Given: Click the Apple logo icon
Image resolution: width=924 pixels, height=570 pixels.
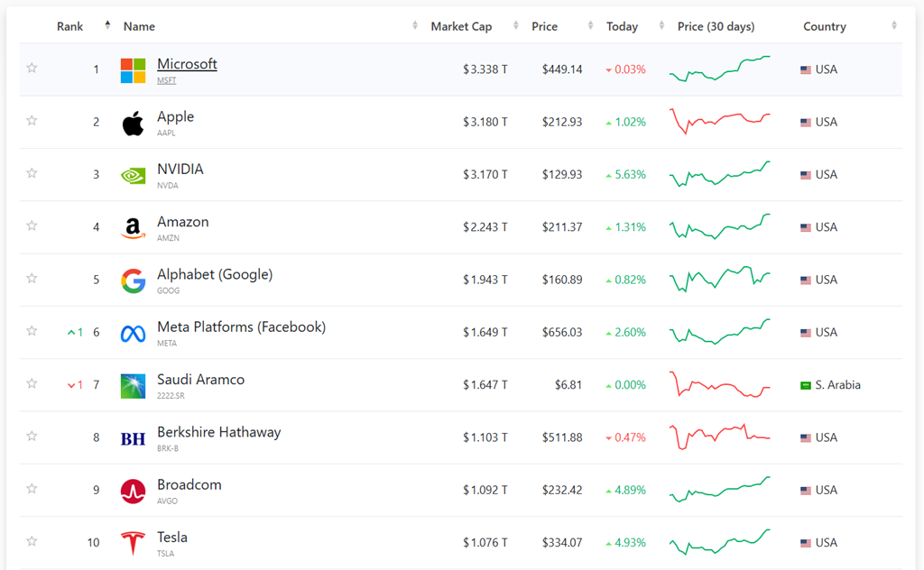Looking at the screenshot, I should coord(134,123).
